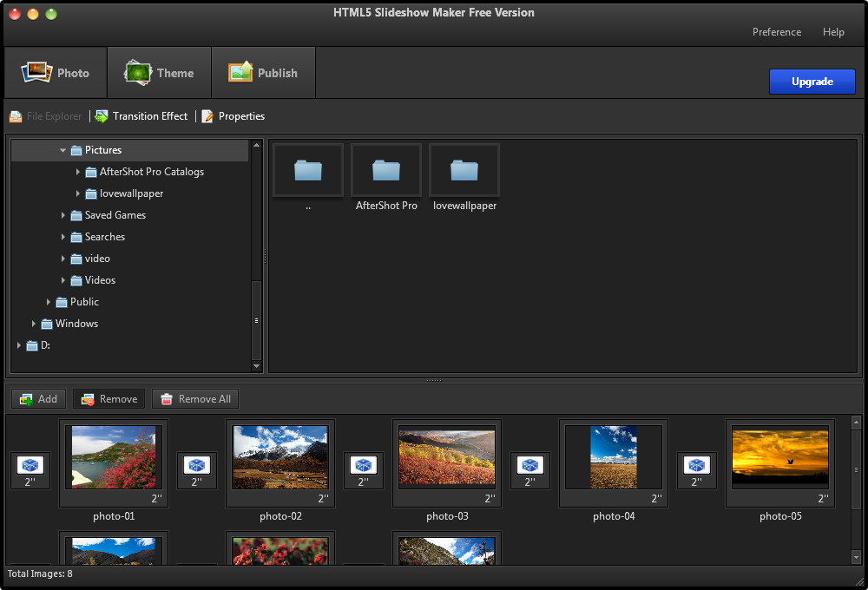Click folder tree scrollbar down arrow
Viewport: 868px width, 590px height.
point(256,366)
